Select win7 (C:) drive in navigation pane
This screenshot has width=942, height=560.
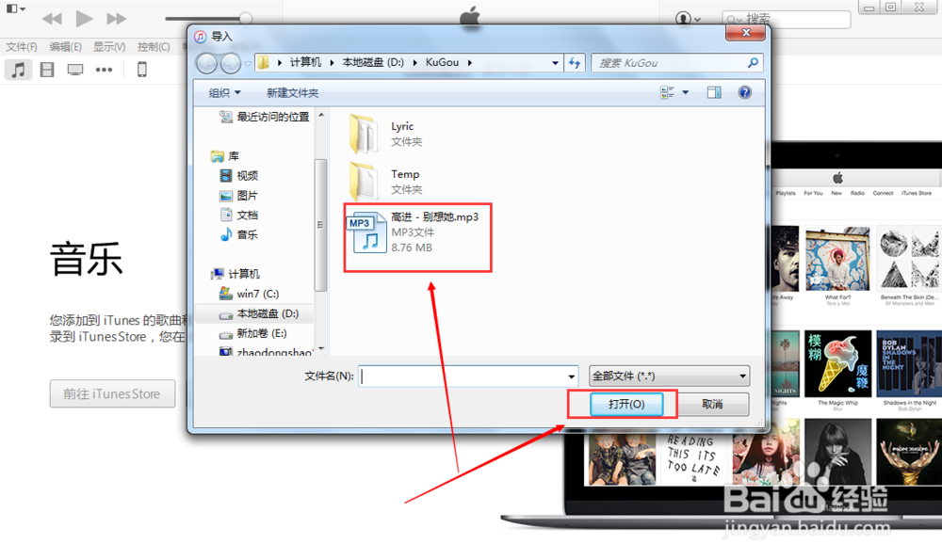[x=250, y=294]
